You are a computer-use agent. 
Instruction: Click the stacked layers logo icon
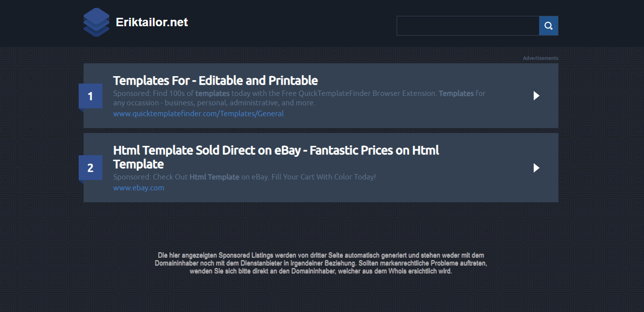tap(96, 22)
